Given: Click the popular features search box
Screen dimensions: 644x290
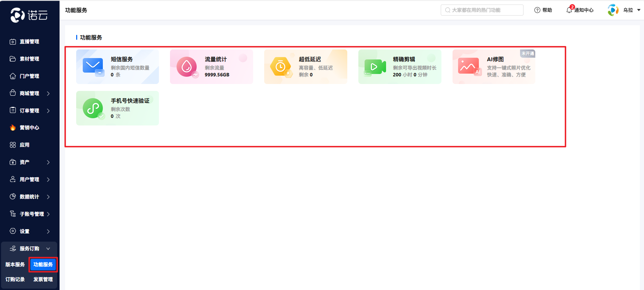Looking at the screenshot, I should click(x=482, y=10).
